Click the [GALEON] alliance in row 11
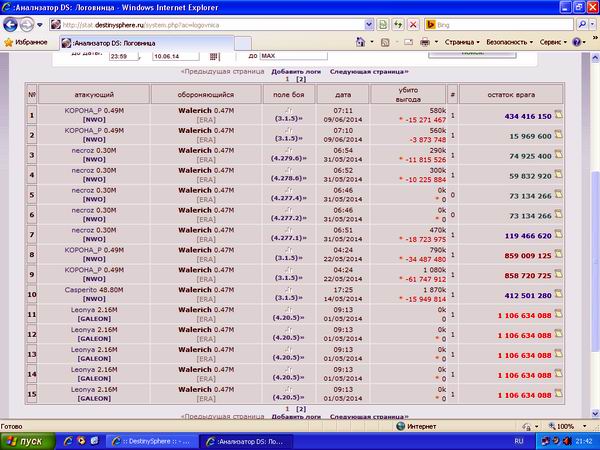This screenshot has height=450, width=600. [94, 319]
